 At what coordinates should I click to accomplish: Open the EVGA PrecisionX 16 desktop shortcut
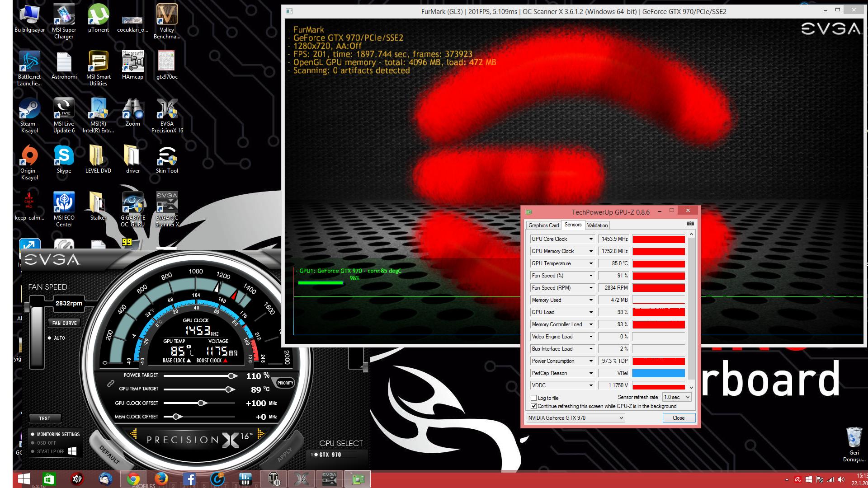coord(167,115)
